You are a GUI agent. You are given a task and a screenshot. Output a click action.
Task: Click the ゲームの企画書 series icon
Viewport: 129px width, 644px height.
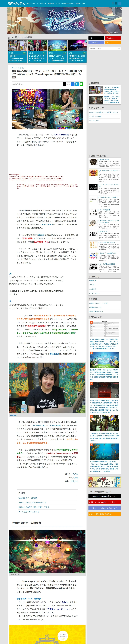click(x=93, y=212)
